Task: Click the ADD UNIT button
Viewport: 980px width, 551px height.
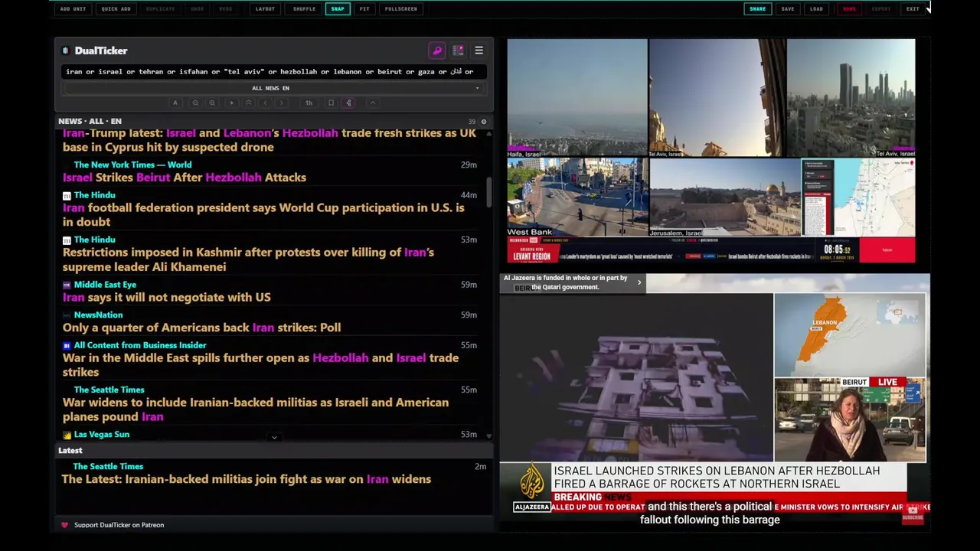Action: point(73,8)
